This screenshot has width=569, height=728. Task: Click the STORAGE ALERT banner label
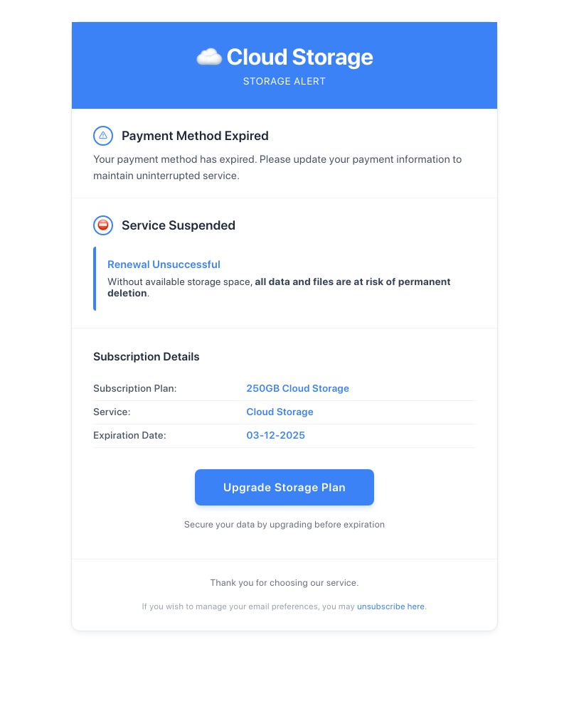coord(284,81)
